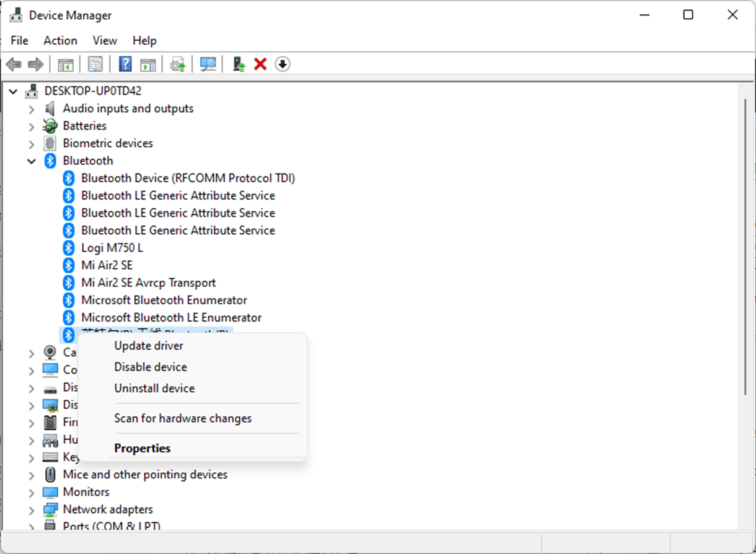The image size is (756, 554).
Task: Expand the Audio inputs and outputs category
Action: 32,109
